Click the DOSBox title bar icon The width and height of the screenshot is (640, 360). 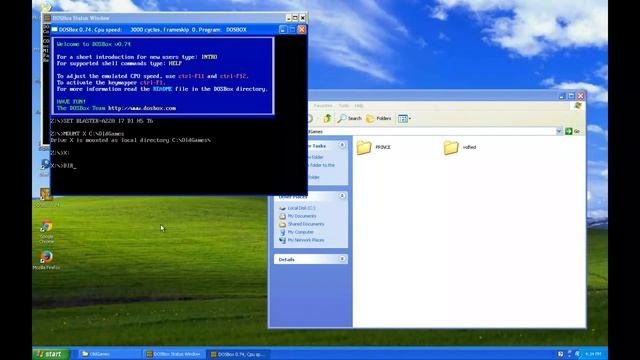[x=54, y=29]
